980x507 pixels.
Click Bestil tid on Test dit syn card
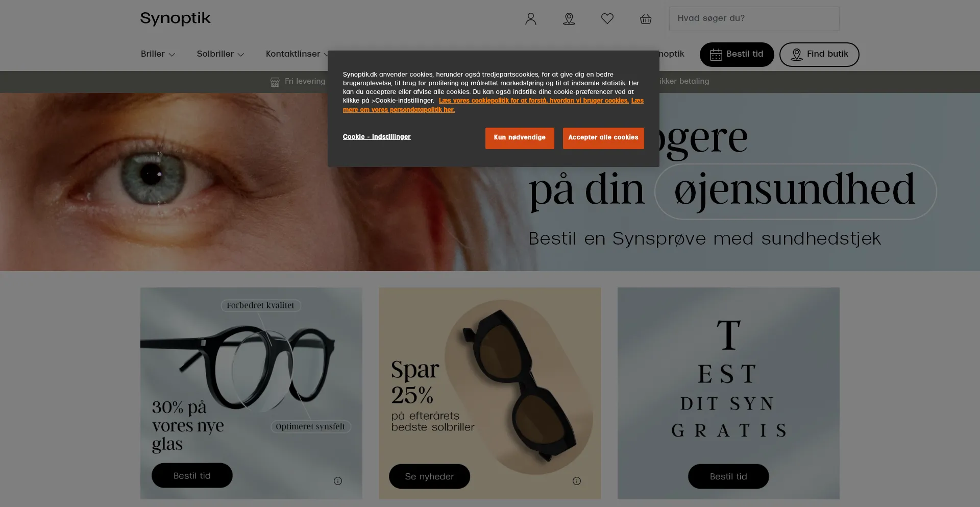pos(728,476)
